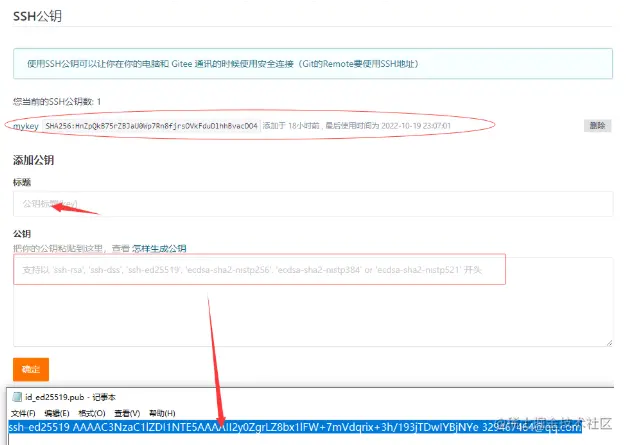Click the 添加于 18小时前 last-used timestamp text

pos(357,126)
